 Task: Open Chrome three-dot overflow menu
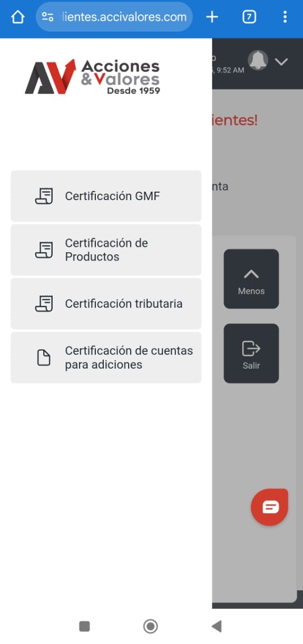pos(285,17)
